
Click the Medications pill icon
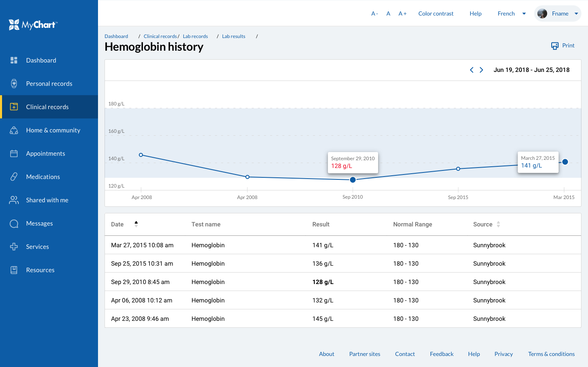pyautogui.click(x=14, y=177)
